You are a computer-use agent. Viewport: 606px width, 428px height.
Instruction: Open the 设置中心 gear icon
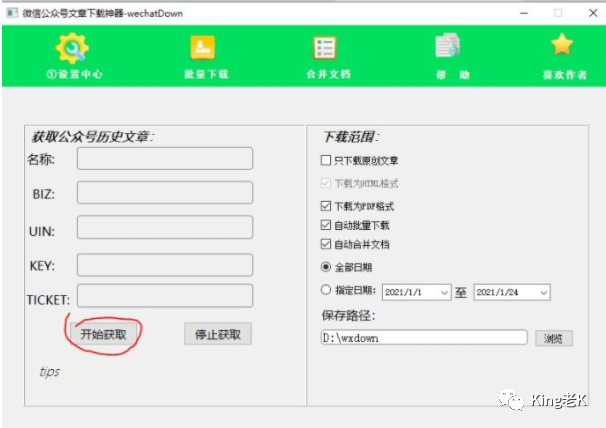[72, 48]
